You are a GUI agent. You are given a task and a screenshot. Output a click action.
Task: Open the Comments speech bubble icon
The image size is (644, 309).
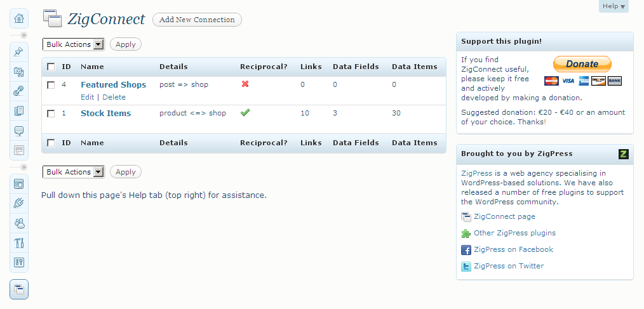pos(19,131)
